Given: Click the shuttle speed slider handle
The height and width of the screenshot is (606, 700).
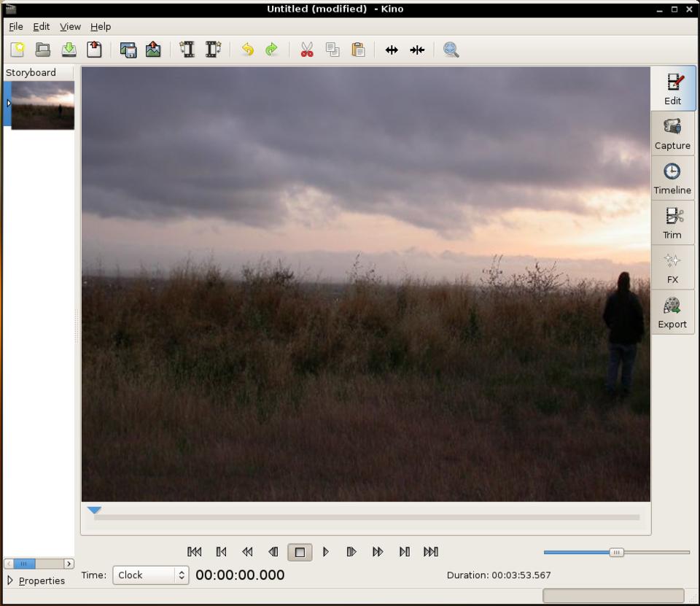Looking at the screenshot, I should (x=616, y=553).
